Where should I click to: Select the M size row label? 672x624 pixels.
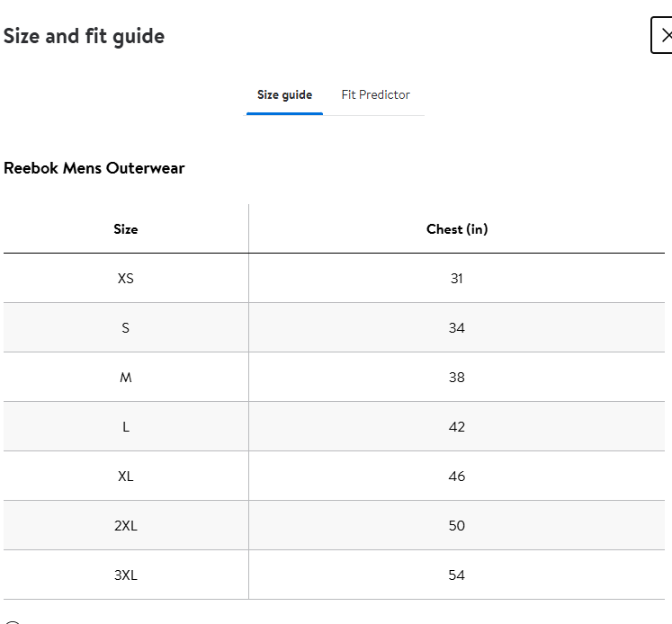(x=126, y=378)
